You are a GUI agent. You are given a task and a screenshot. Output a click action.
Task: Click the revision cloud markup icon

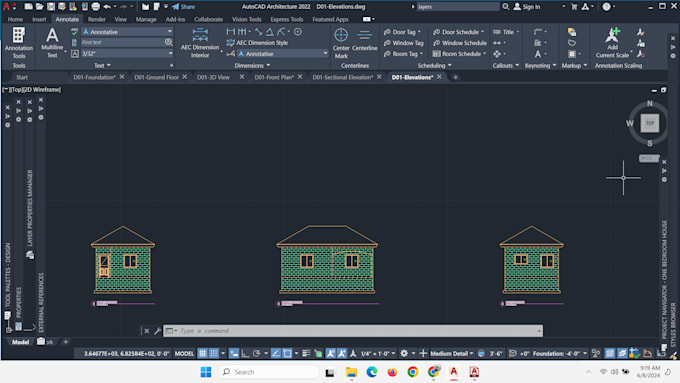click(x=572, y=43)
